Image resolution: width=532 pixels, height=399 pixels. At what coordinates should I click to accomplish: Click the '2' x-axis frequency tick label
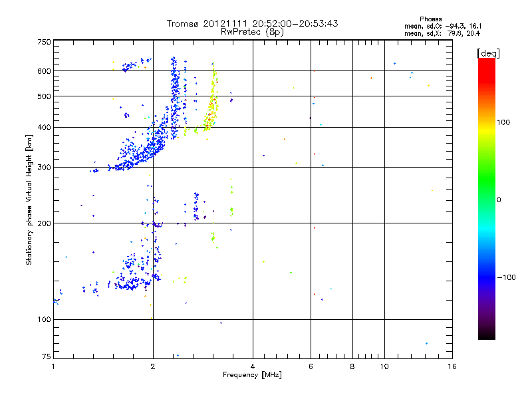tap(153, 366)
